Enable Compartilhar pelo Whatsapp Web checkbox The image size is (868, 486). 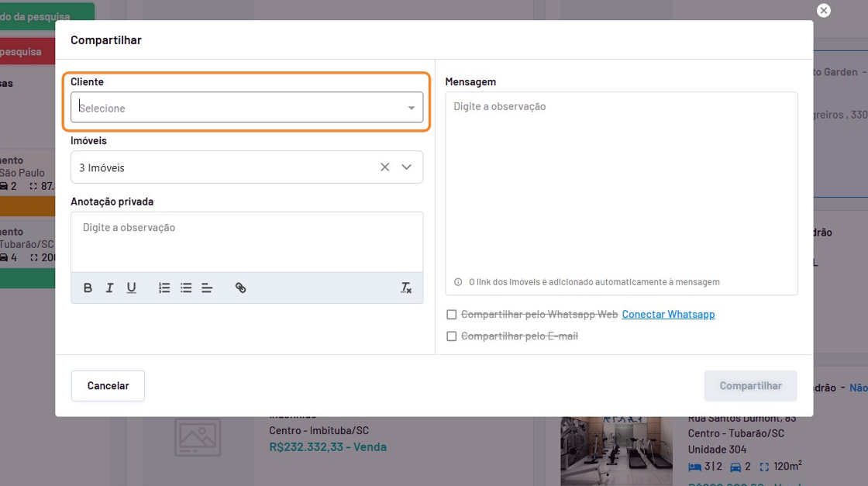pyautogui.click(x=452, y=315)
